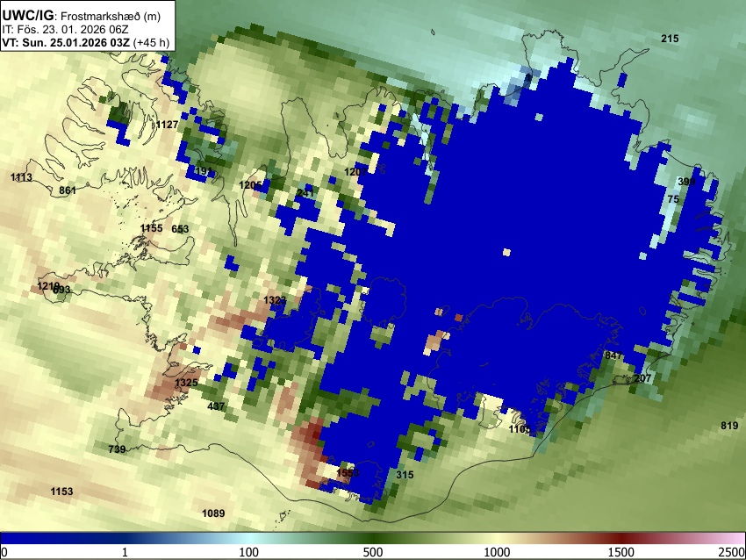Select the map value 1127
This screenshot has width=746, height=560.
pos(167,125)
